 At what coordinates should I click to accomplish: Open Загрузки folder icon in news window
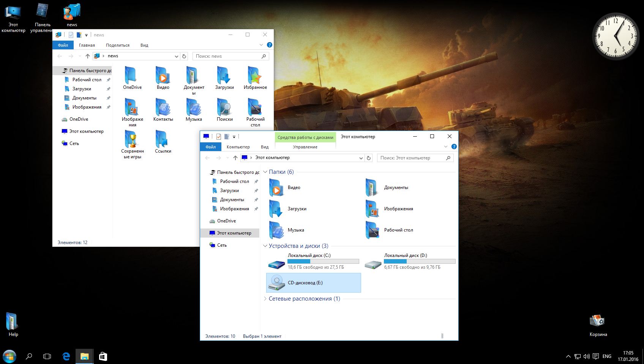pos(224,75)
